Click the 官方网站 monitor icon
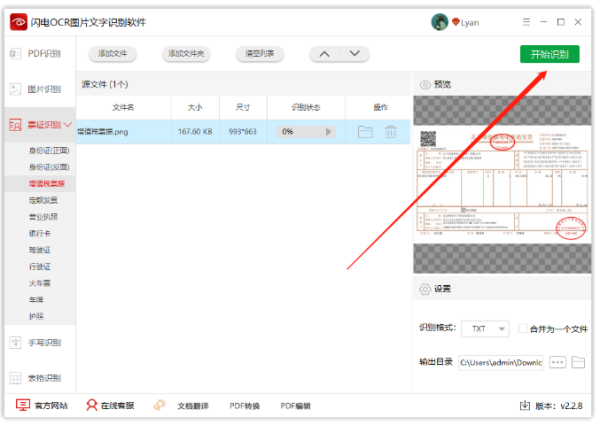 point(23,405)
